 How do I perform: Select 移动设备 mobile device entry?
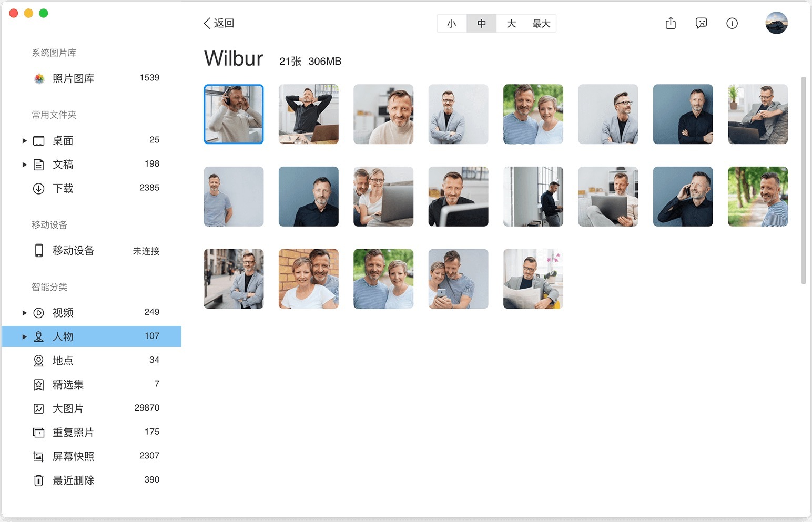pyautogui.click(x=73, y=251)
